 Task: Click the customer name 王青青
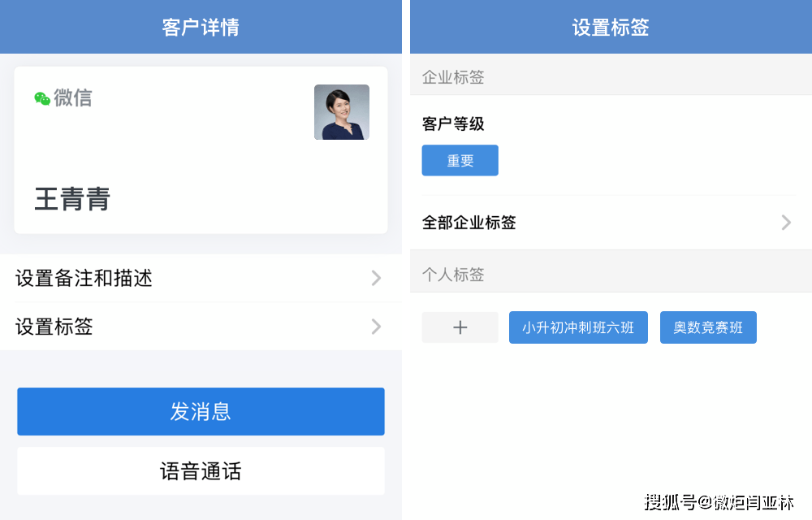pos(72,199)
